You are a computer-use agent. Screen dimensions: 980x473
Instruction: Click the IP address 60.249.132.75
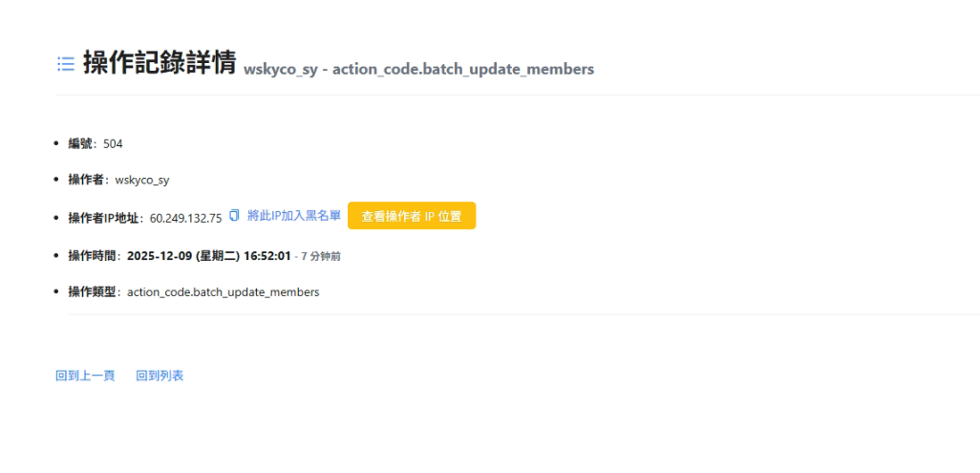click(185, 218)
